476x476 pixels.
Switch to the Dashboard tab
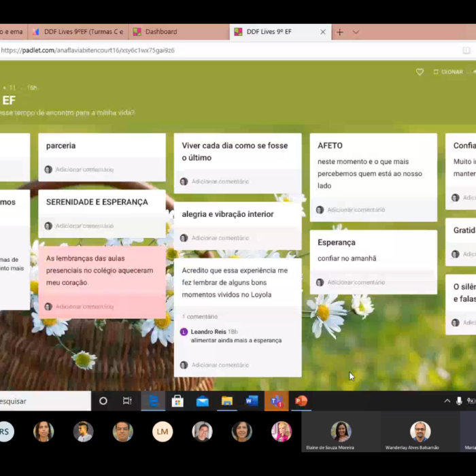click(161, 32)
